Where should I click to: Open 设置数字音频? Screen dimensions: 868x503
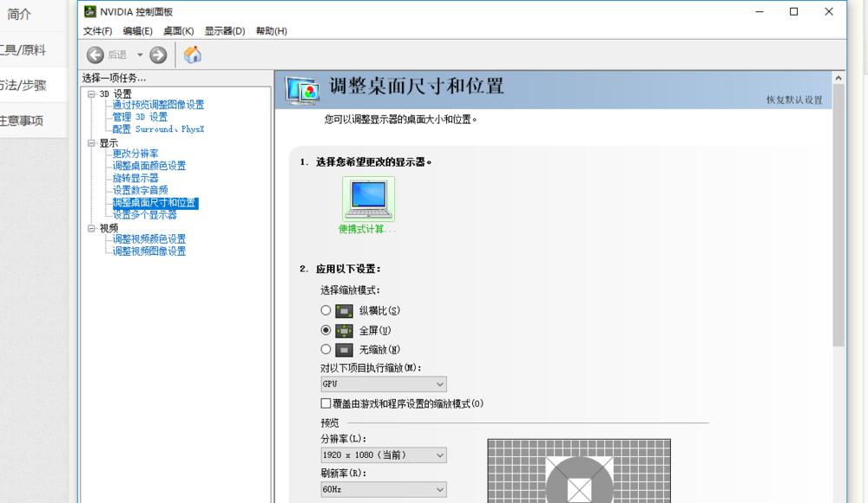[140, 190]
